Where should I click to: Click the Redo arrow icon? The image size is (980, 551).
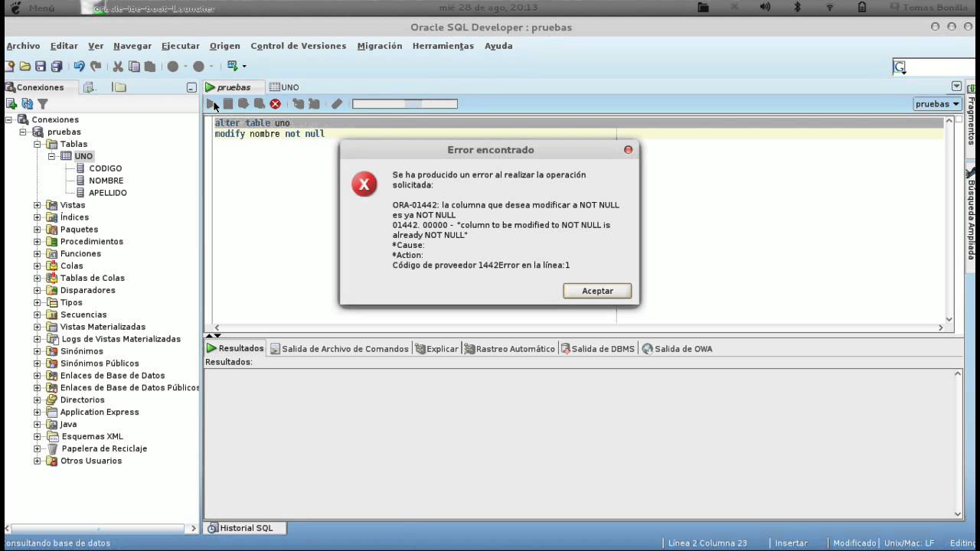point(96,67)
